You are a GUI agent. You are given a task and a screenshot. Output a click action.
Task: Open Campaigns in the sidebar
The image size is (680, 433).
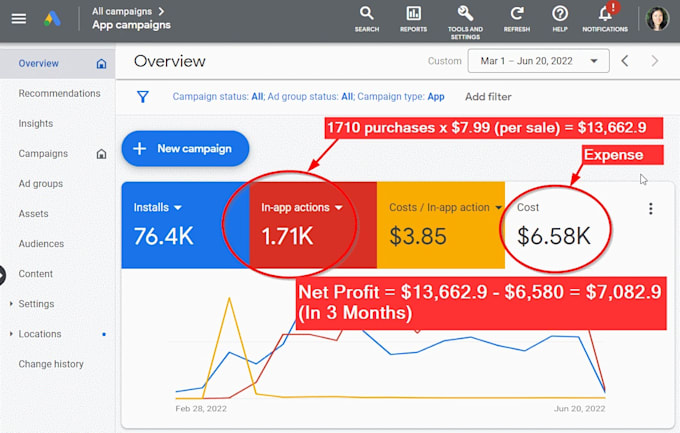43,154
